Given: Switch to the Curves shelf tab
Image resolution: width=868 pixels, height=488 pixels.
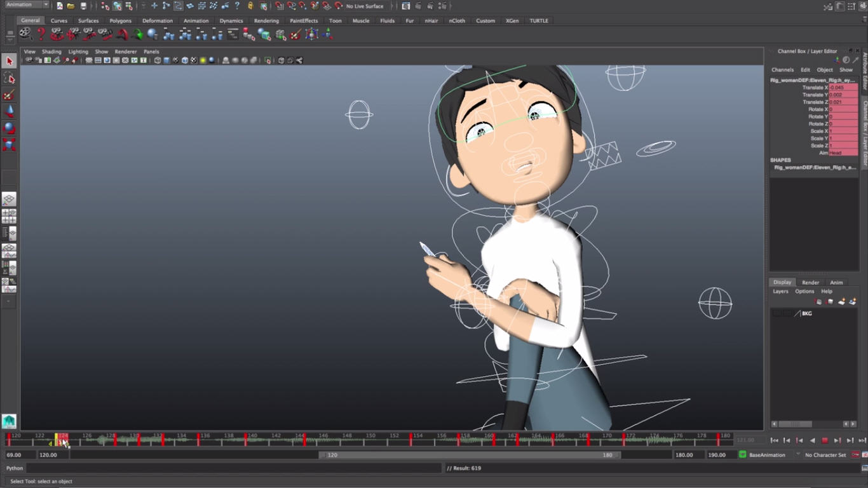Looking at the screenshot, I should pyautogui.click(x=59, y=21).
